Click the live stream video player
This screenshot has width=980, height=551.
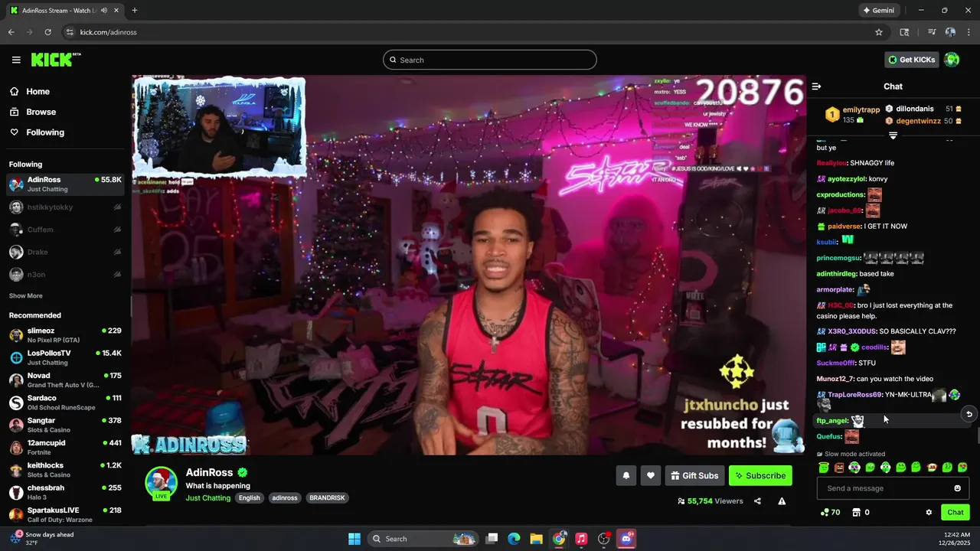[x=469, y=265]
